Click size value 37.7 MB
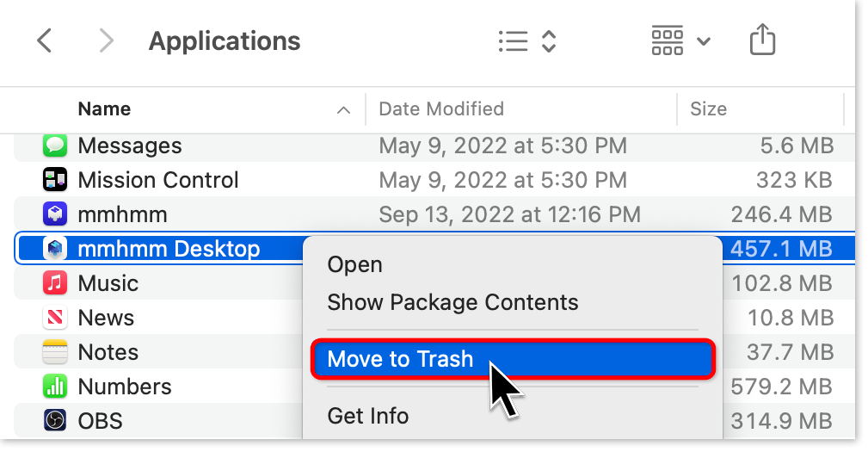Viewport: 868px width, 452px height. [x=790, y=352]
